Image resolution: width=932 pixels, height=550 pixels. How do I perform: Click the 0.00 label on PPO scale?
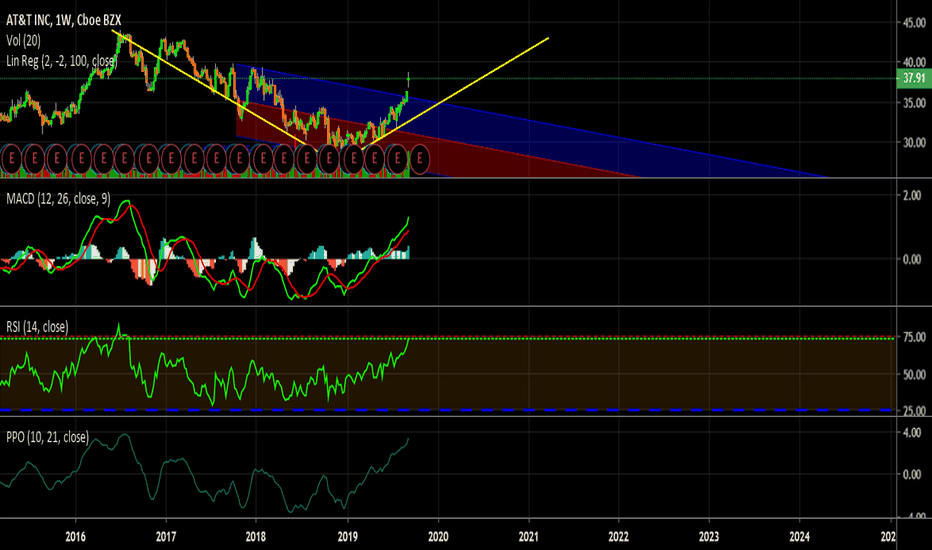click(x=912, y=474)
